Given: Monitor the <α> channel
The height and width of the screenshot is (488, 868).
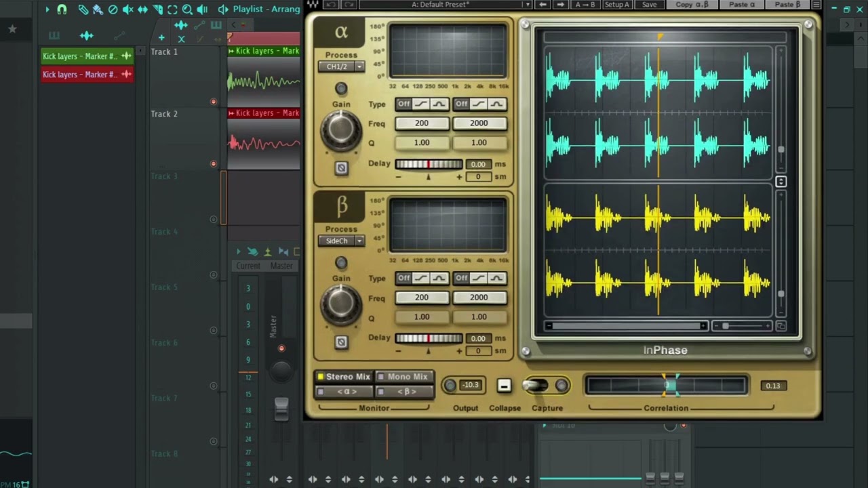Looking at the screenshot, I should coord(344,392).
